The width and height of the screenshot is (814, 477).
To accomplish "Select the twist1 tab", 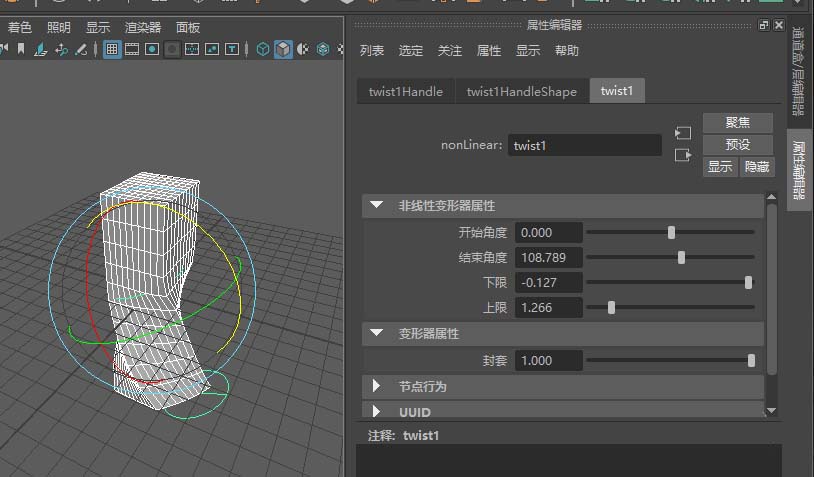I will click(x=617, y=91).
